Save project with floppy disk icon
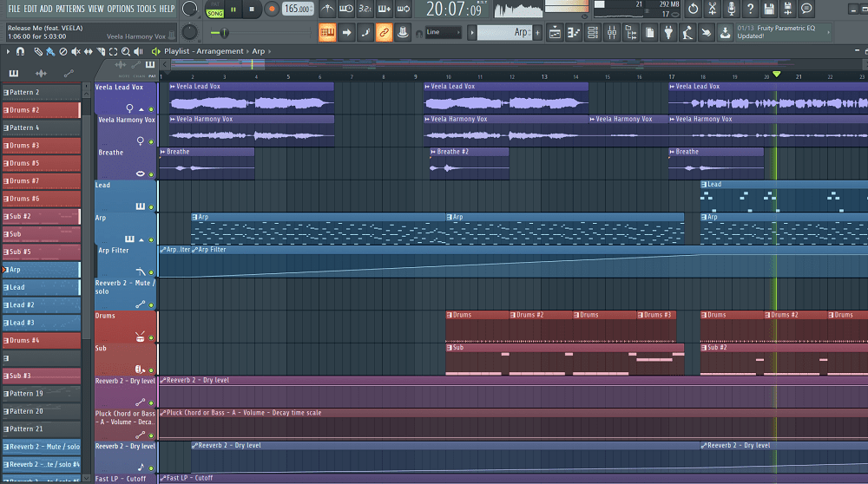This screenshot has width=868, height=484. (x=769, y=9)
